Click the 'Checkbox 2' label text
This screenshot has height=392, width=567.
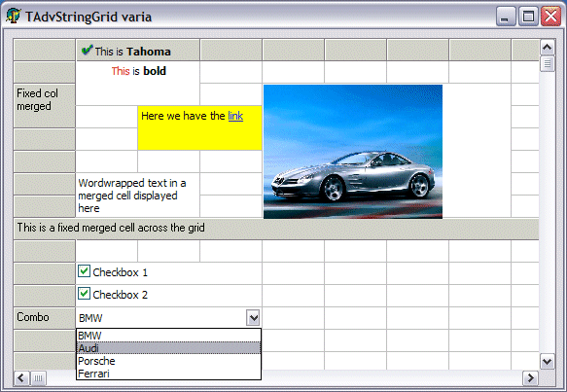[x=120, y=295]
